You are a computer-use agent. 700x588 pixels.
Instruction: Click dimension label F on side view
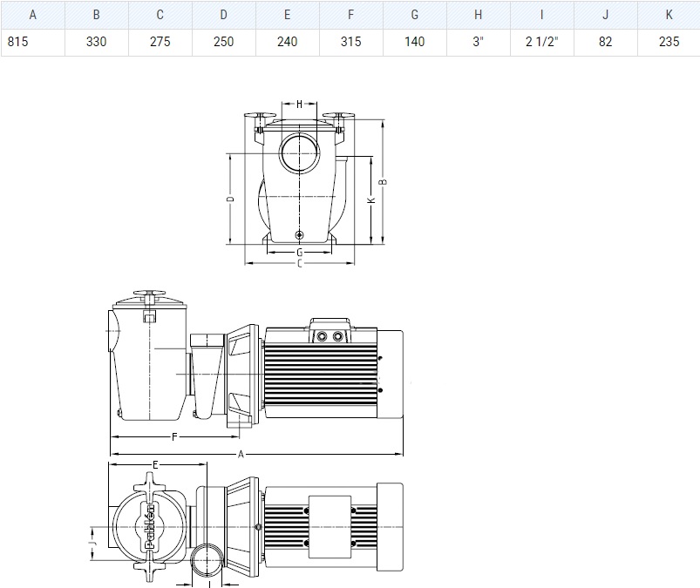(x=174, y=435)
